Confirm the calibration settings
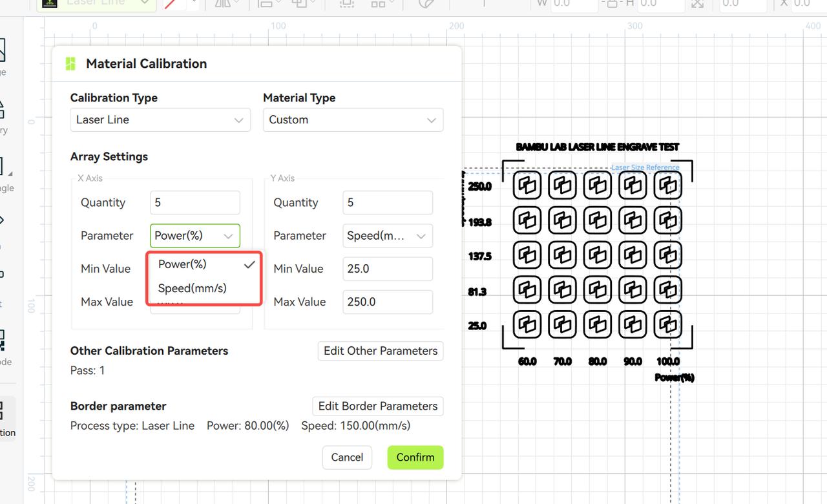This screenshot has height=504, width=827. pyautogui.click(x=415, y=457)
